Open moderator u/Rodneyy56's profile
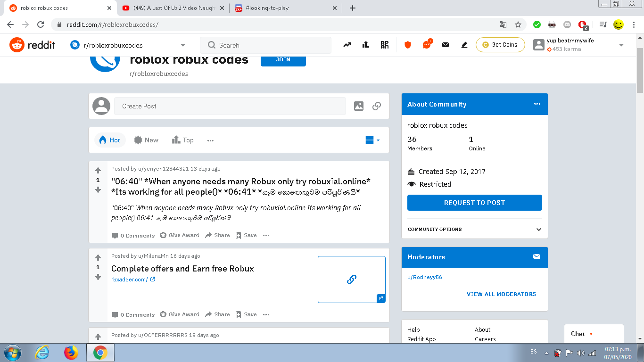 [425, 277]
